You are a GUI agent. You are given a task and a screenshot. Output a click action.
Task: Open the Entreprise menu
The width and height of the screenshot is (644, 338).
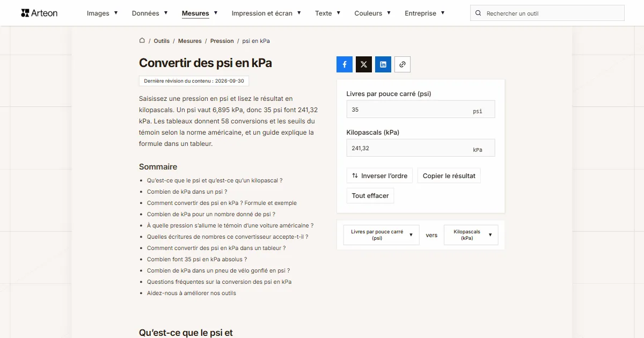425,13
